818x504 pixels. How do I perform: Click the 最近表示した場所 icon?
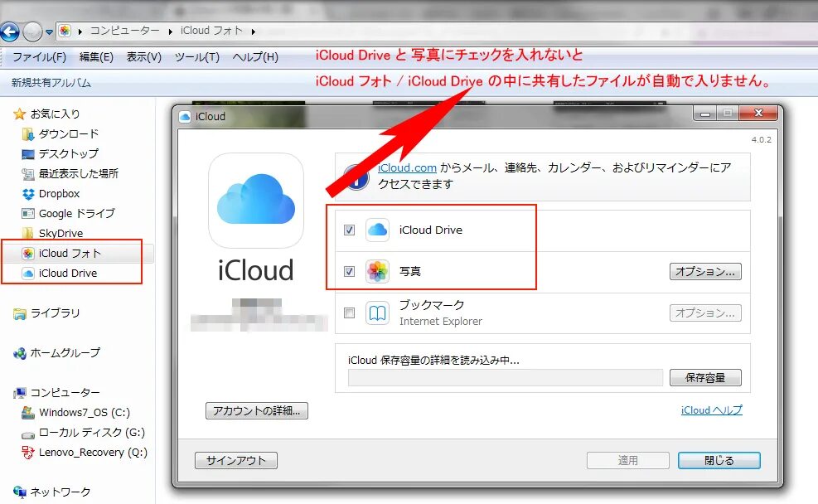(x=27, y=174)
